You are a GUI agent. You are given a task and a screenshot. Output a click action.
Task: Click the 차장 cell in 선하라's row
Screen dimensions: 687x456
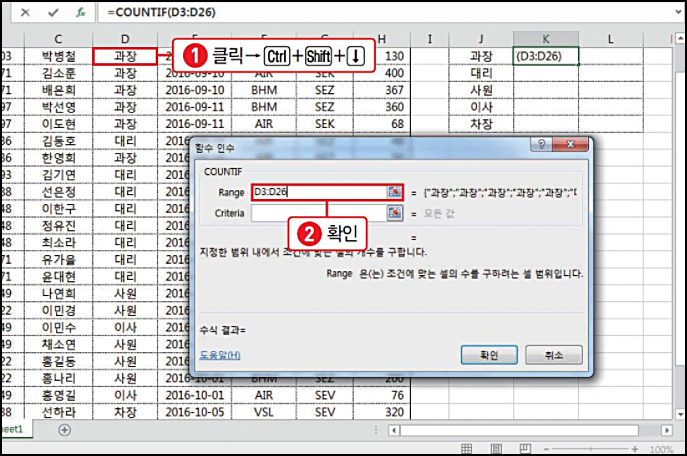tap(125, 412)
